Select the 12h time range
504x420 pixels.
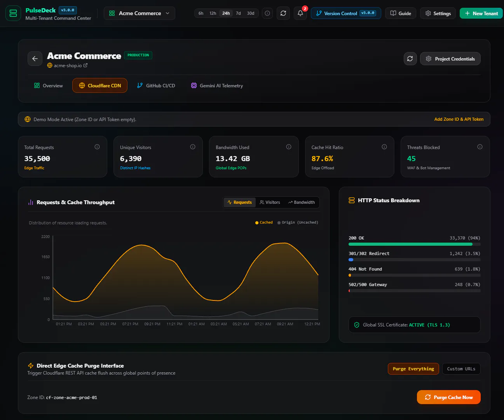[x=213, y=13]
